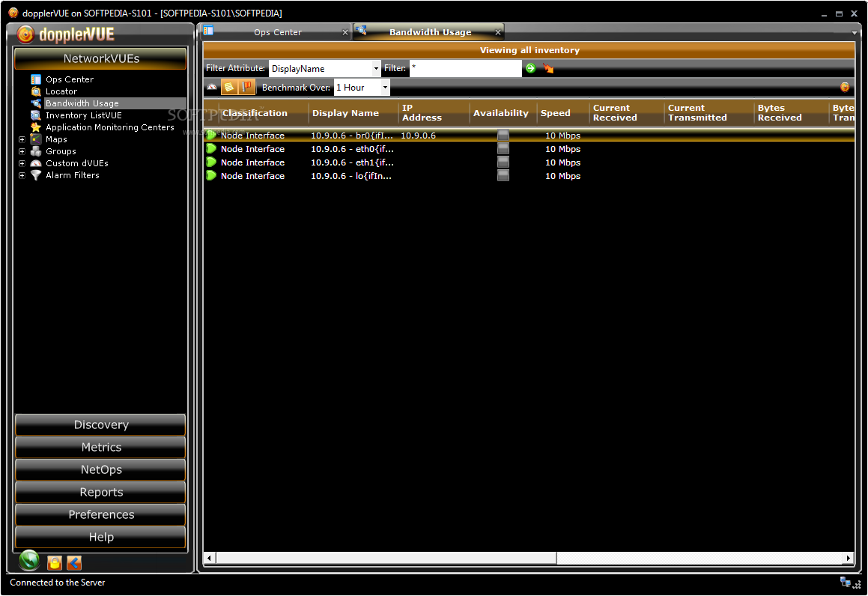
Task: Expand the Groups tree node
Action: tap(22, 151)
